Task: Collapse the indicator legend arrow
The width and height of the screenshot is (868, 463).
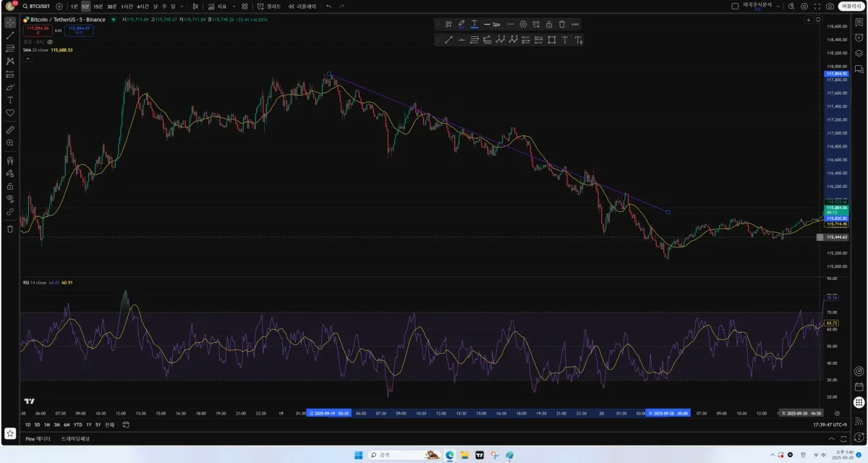Action: pyautogui.click(x=27, y=59)
